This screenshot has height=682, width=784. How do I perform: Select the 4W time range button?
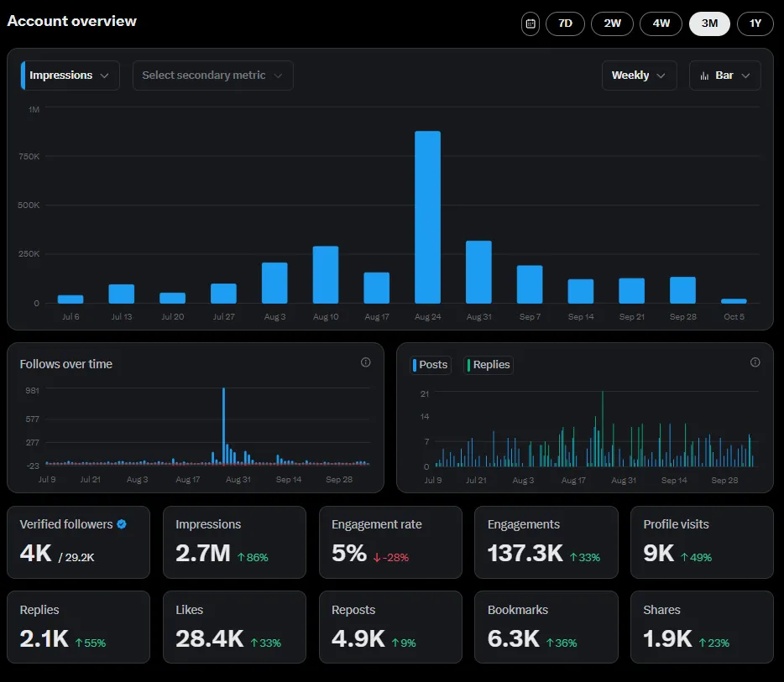[x=661, y=23]
